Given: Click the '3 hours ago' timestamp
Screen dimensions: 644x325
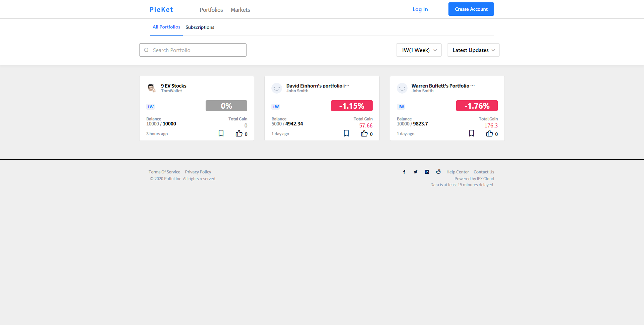Looking at the screenshot, I should (157, 134).
